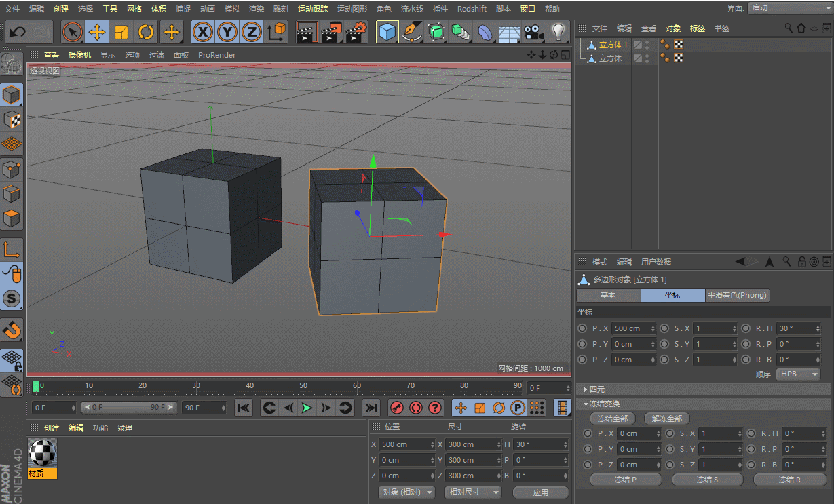Image resolution: width=834 pixels, height=504 pixels.
Task: Toggle X axis lock
Action: (x=203, y=32)
